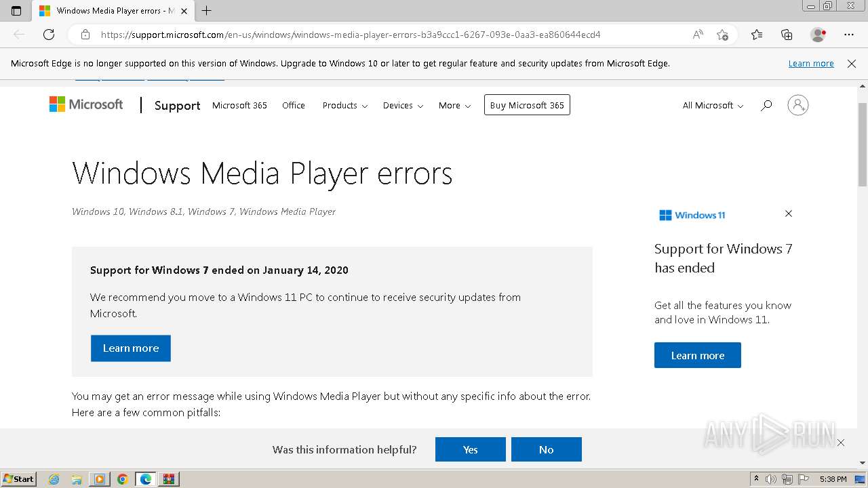Click the search magnifier icon
The width and height of the screenshot is (868, 488).
(x=766, y=105)
